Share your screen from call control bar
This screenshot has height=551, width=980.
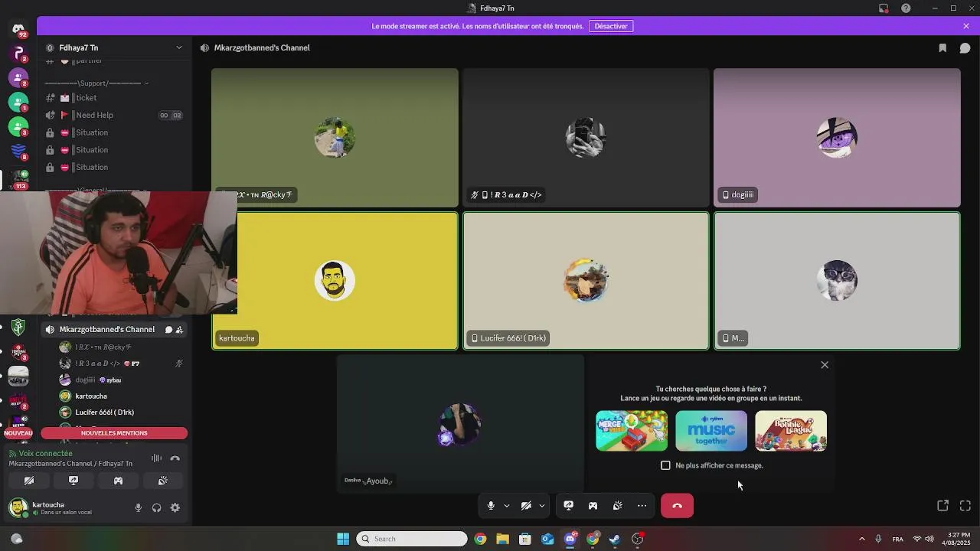pyautogui.click(x=569, y=506)
